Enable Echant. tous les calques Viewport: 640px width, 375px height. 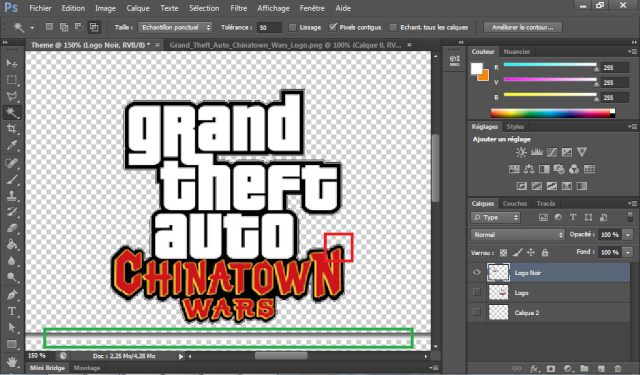393,27
